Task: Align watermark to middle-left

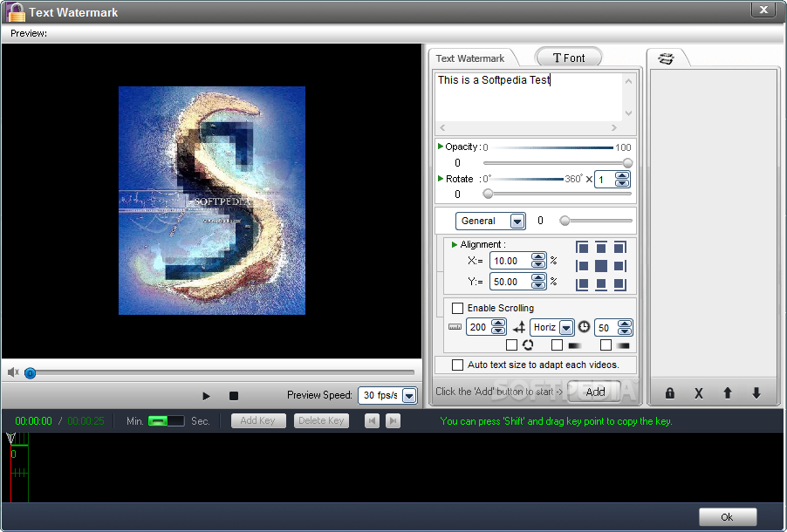Action: (582, 266)
